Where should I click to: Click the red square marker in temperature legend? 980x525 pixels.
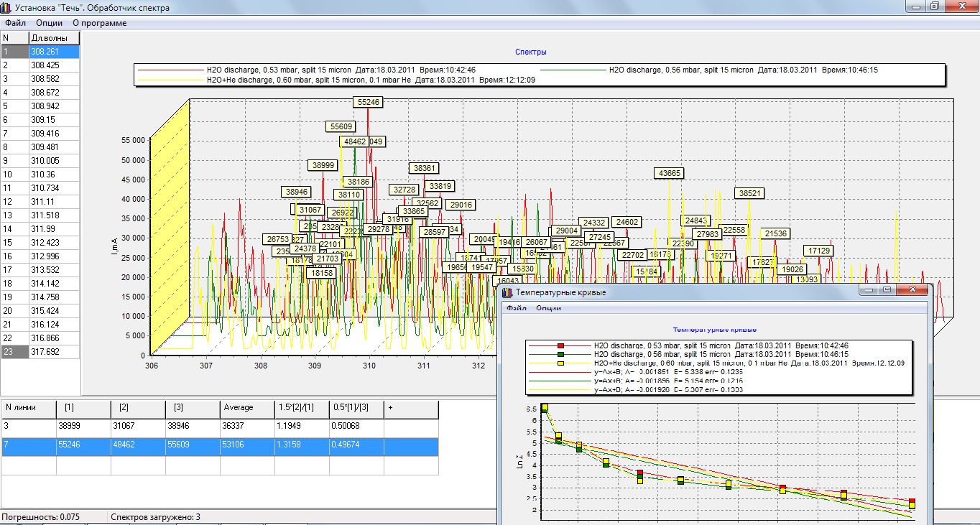(560, 346)
